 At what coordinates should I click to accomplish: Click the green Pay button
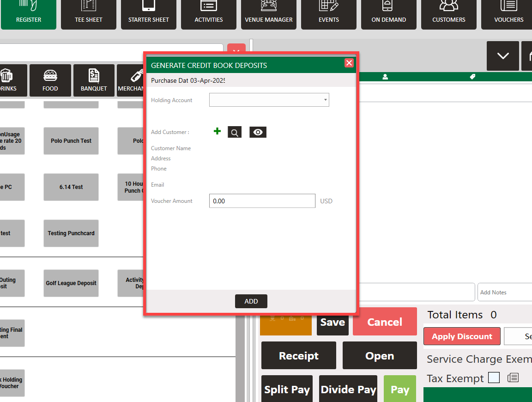tap(400, 389)
